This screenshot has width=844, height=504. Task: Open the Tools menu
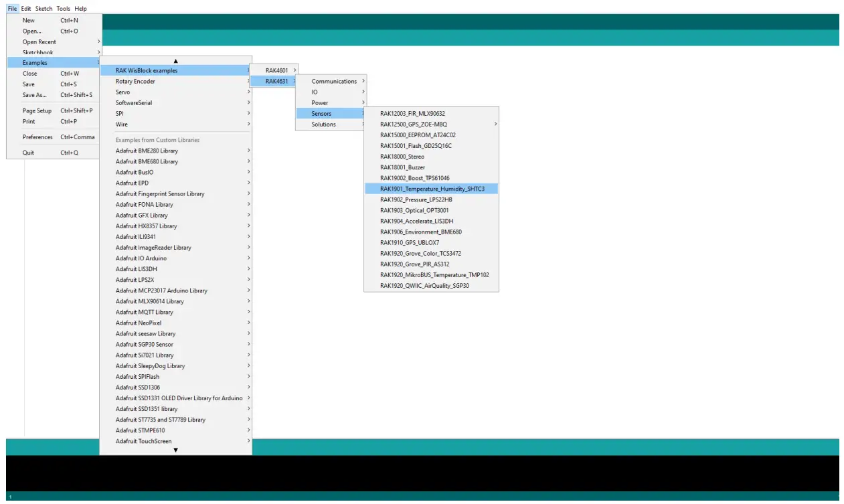64,9
